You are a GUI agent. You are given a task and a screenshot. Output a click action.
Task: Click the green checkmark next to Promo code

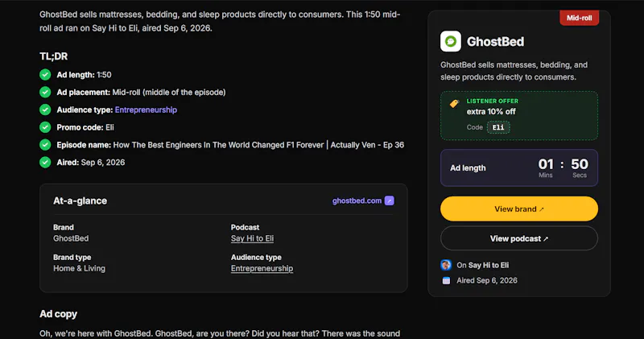(x=45, y=127)
